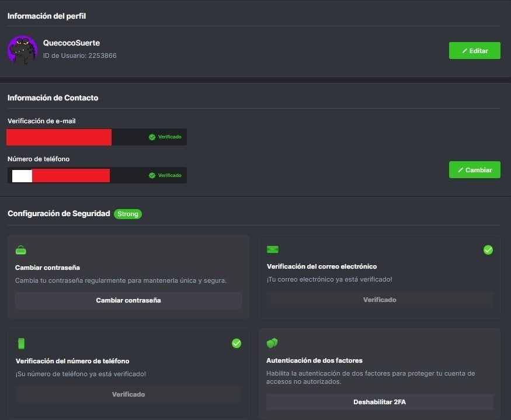Click the ID de Usuario 2253866 text
The height and width of the screenshot is (420, 511).
[79, 55]
